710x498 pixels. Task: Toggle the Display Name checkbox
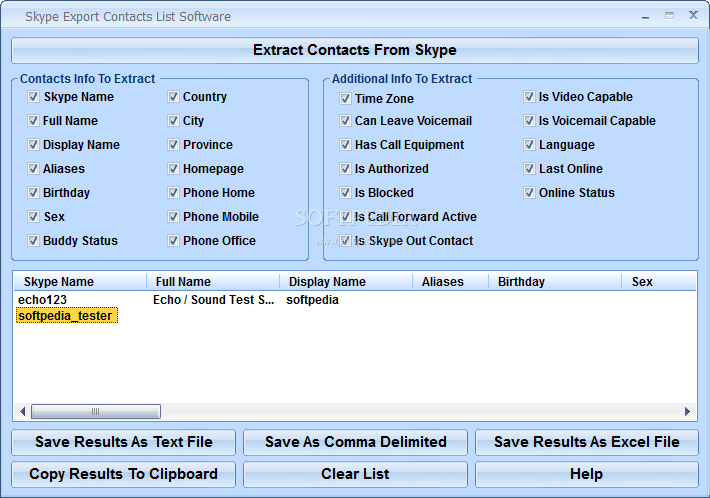[x=33, y=144]
